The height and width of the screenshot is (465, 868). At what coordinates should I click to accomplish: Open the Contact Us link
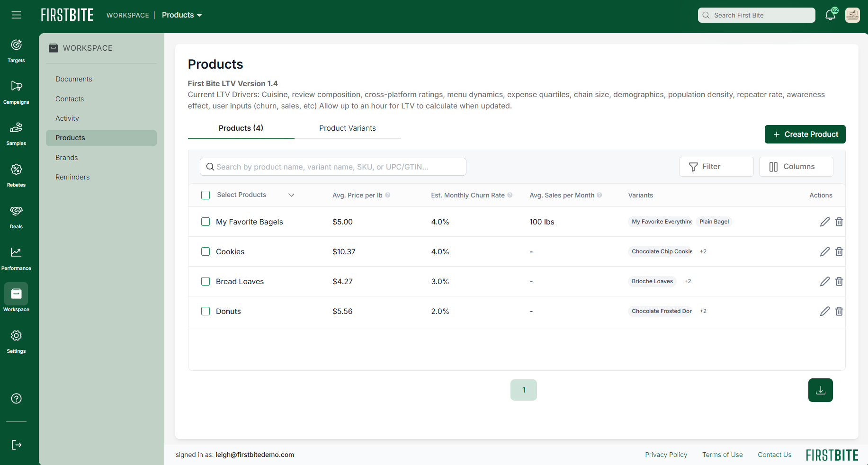click(774, 455)
